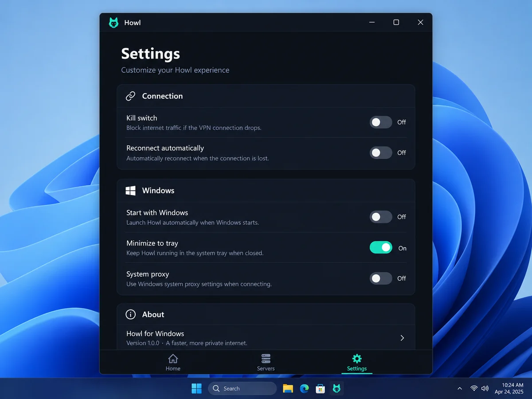The image size is (532, 399).
Task: Minimize the Howl window
Action: [372, 23]
